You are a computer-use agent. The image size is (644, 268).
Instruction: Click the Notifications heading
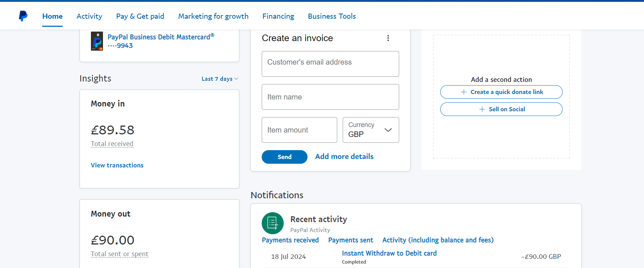point(277,195)
